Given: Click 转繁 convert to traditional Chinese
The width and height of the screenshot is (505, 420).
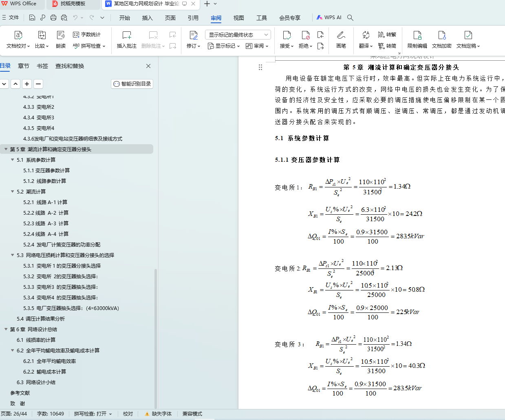Looking at the screenshot, I should 387,35.
